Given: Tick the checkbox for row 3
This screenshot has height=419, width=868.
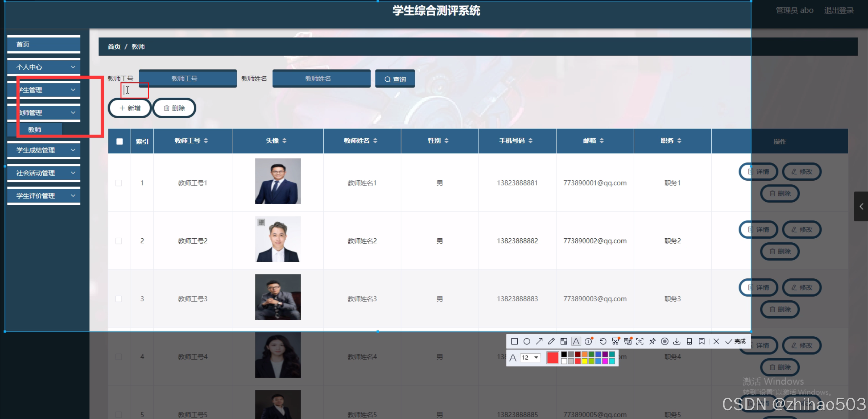Looking at the screenshot, I should coord(119,299).
